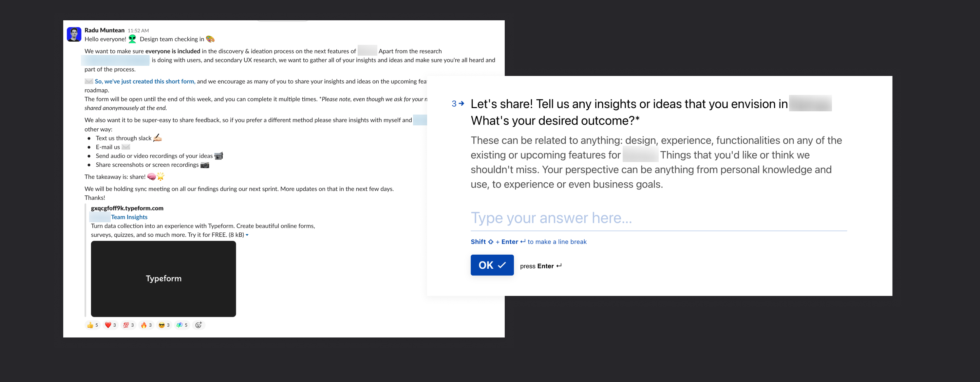Click the gxqcgfoff9k.typeform.com domain

click(127, 208)
